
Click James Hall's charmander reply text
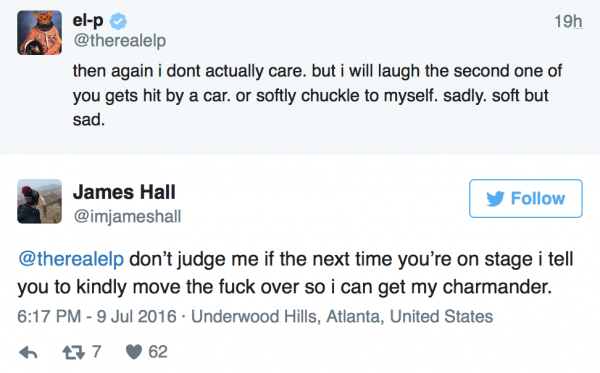[295, 273]
